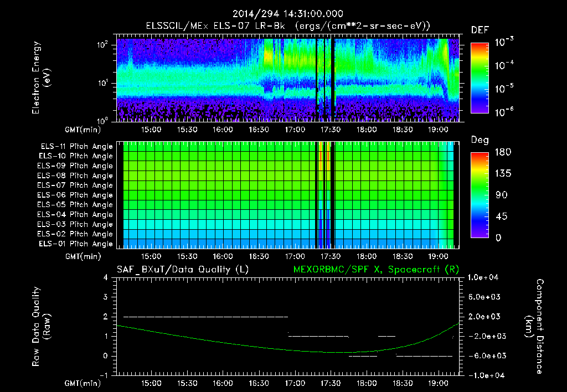This screenshot has height=392, width=567.
Task: Click the green MEXORBMC/SPF X, Spacecraft (R) legend
Action: 376,270
